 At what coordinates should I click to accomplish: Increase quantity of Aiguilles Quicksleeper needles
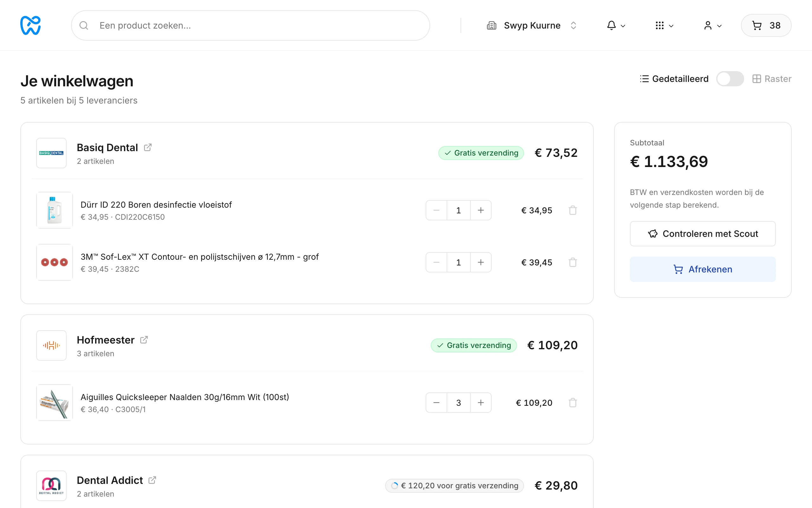pos(481,403)
